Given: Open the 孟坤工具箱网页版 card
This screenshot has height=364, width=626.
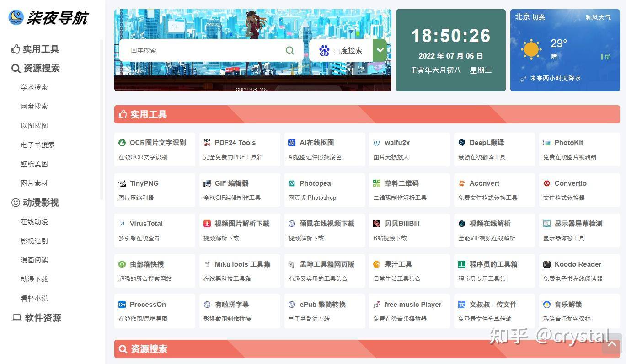Looking at the screenshot, I should (x=324, y=271).
